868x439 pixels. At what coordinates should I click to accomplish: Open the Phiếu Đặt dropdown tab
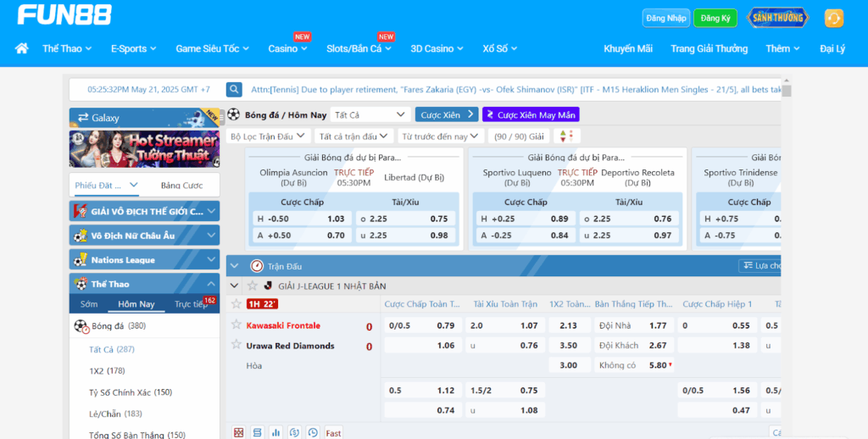click(106, 186)
